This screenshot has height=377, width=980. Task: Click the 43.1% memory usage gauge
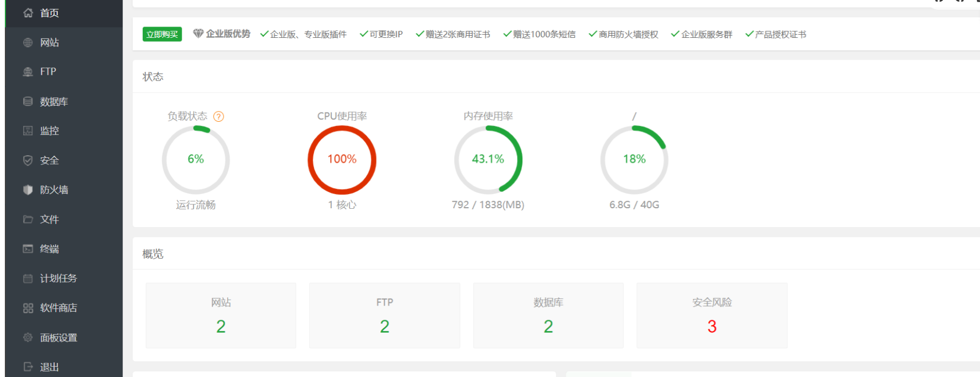tap(488, 160)
